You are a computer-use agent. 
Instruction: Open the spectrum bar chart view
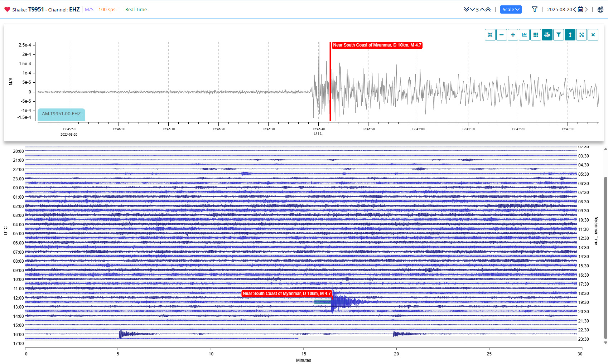524,35
